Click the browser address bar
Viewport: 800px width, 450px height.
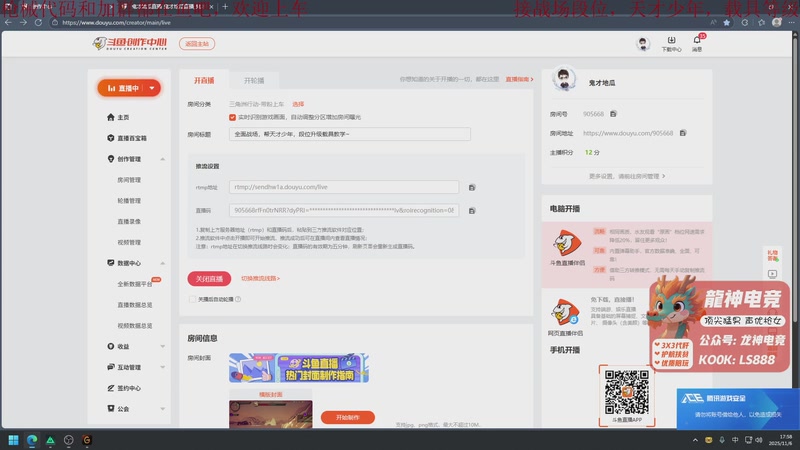pyautogui.click(x=378, y=22)
